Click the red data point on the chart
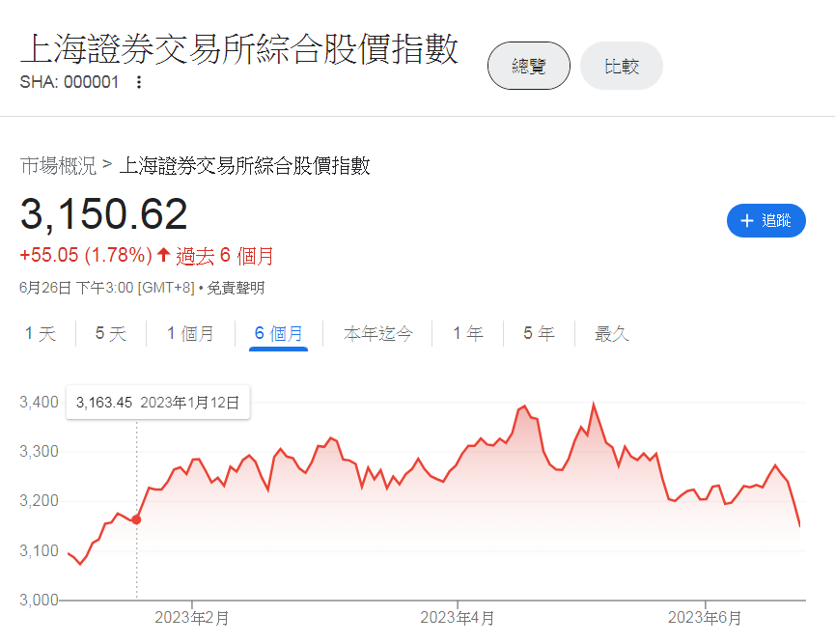The height and width of the screenshot is (644, 835). pyautogui.click(x=136, y=519)
